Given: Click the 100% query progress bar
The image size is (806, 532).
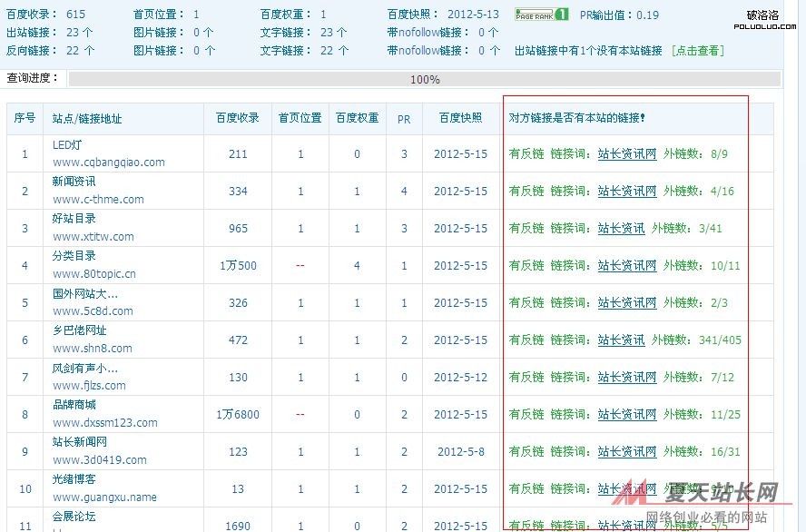Looking at the screenshot, I should tap(424, 80).
